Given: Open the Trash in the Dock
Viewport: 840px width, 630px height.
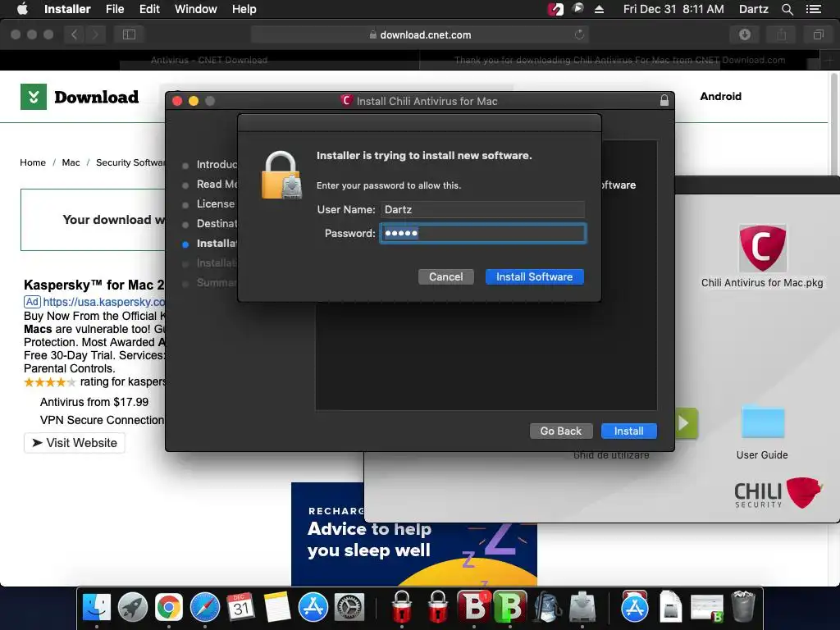Looking at the screenshot, I should (743, 606).
